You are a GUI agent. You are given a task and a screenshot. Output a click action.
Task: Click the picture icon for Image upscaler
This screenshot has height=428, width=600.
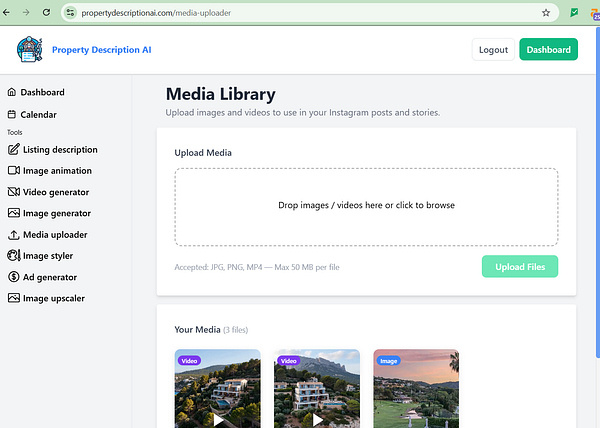coord(14,298)
